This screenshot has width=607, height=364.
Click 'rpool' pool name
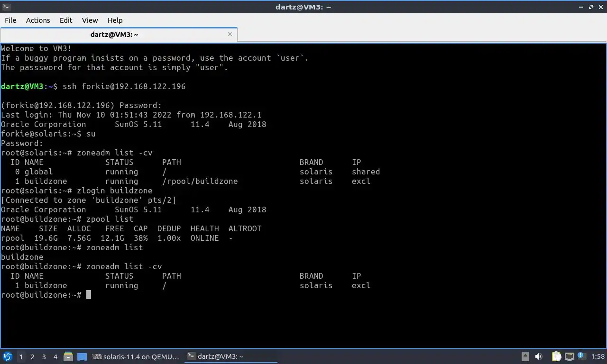click(13, 238)
